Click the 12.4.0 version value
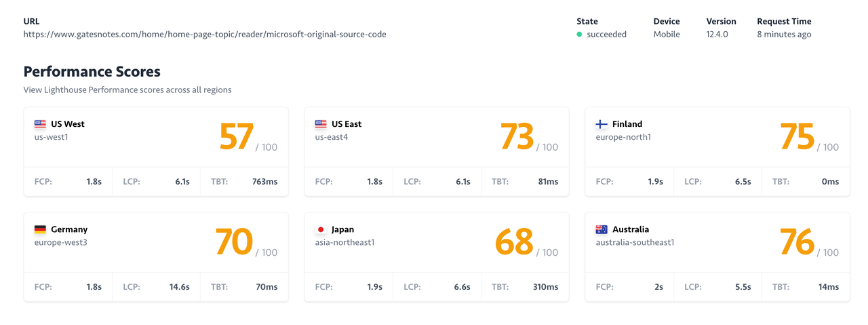 [x=717, y=34]
